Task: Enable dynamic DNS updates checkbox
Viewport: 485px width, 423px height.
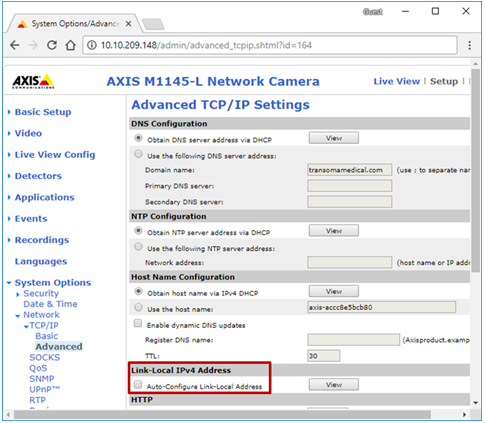Action: pos(138,323)
